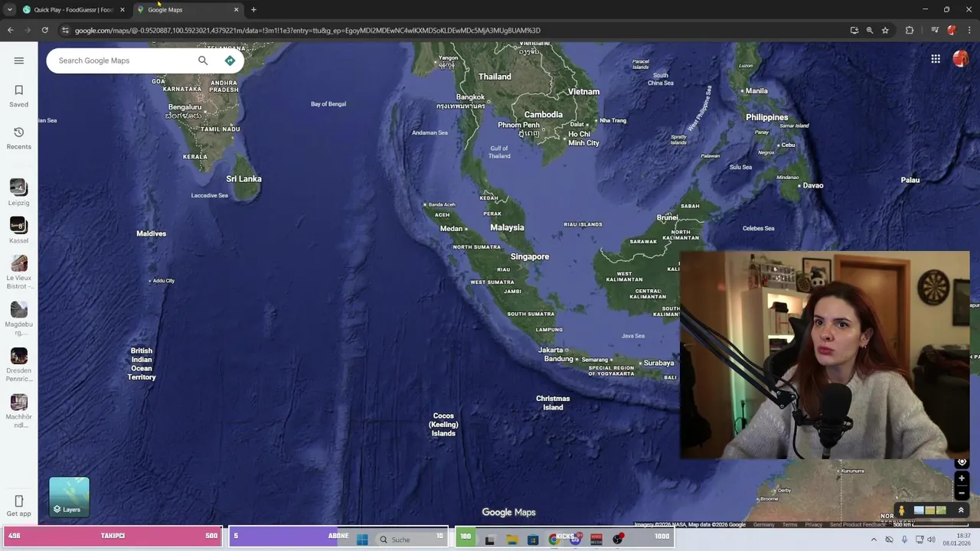Open the media control icon in toolbar

[x=935, y=31]
